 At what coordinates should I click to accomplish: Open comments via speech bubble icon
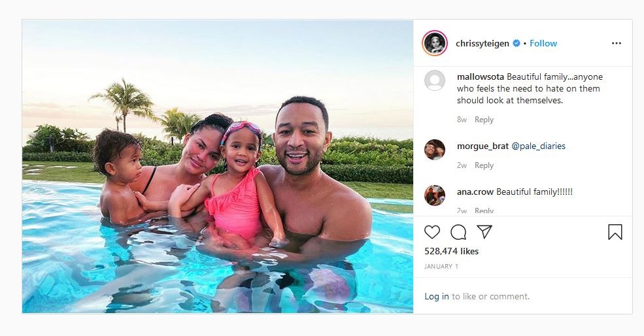458,232
